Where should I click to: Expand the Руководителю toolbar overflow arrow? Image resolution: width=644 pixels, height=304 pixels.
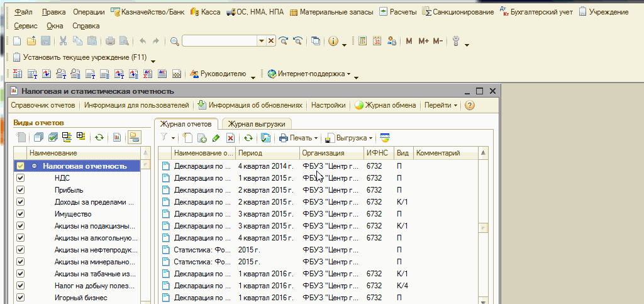[253, 77]
